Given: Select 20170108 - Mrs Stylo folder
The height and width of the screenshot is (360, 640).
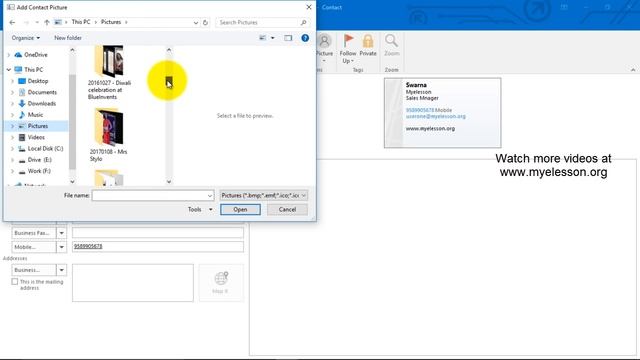Looking at the screenshot, I should 109,135.
